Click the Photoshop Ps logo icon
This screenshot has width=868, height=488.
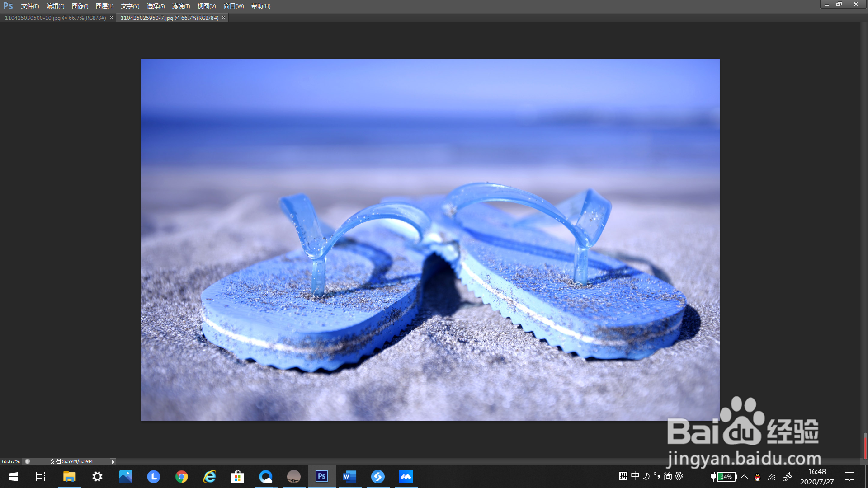8,6
